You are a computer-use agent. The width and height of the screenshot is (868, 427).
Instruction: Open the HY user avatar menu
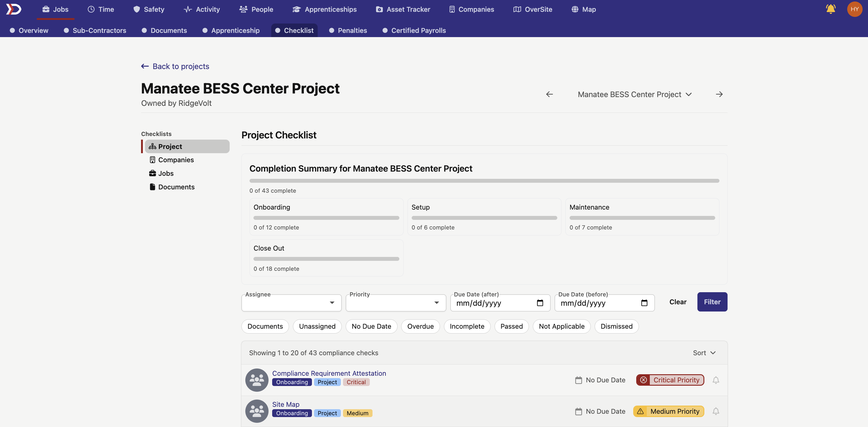854,9
